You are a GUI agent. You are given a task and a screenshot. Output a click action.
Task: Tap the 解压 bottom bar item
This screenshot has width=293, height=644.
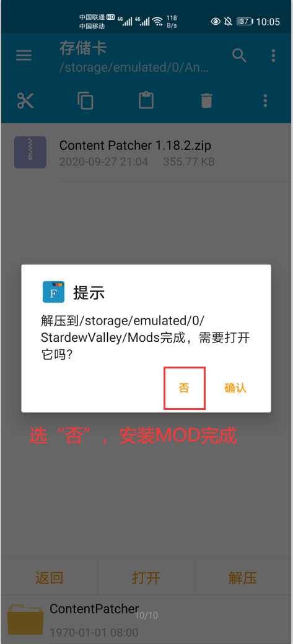tap(243, 578)
